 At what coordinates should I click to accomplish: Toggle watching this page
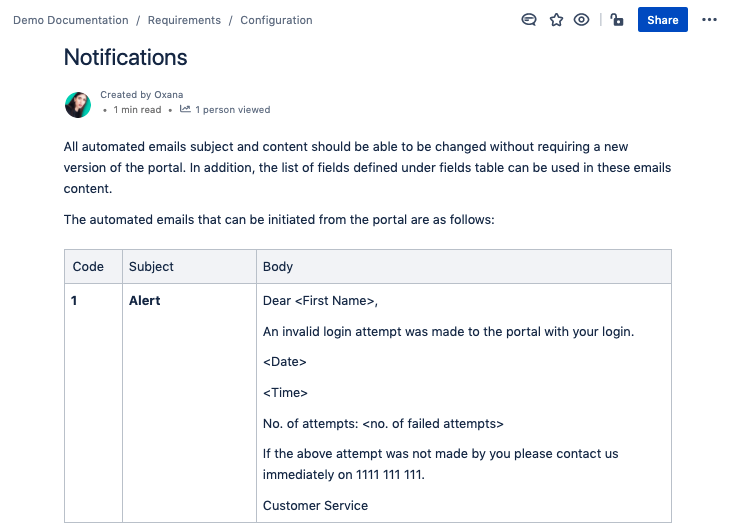pyautogui.click(x=581, y=20)
